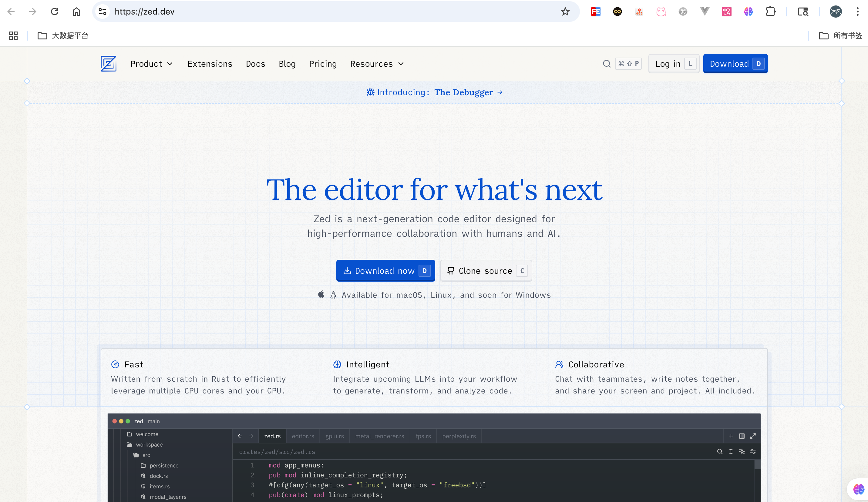This screenshot has width=868, height=502.
Task: Go to the Pricing page
Action: point(323,64)
